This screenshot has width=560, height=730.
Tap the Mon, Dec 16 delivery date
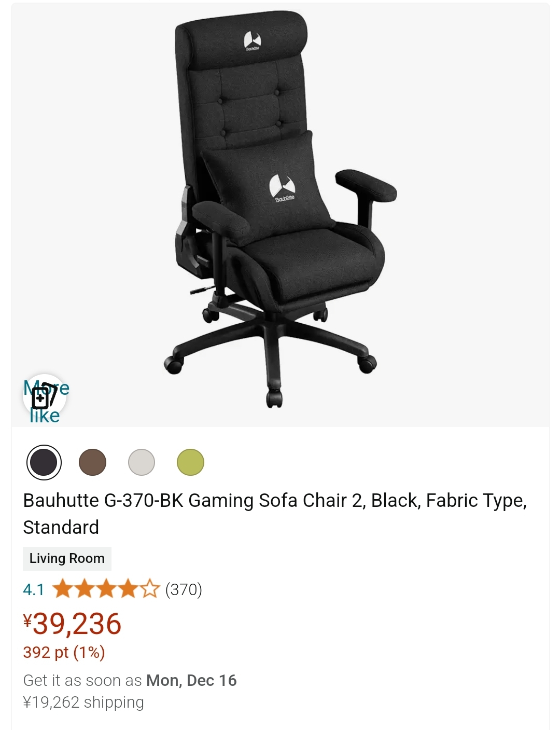click(x=191, y=680)
